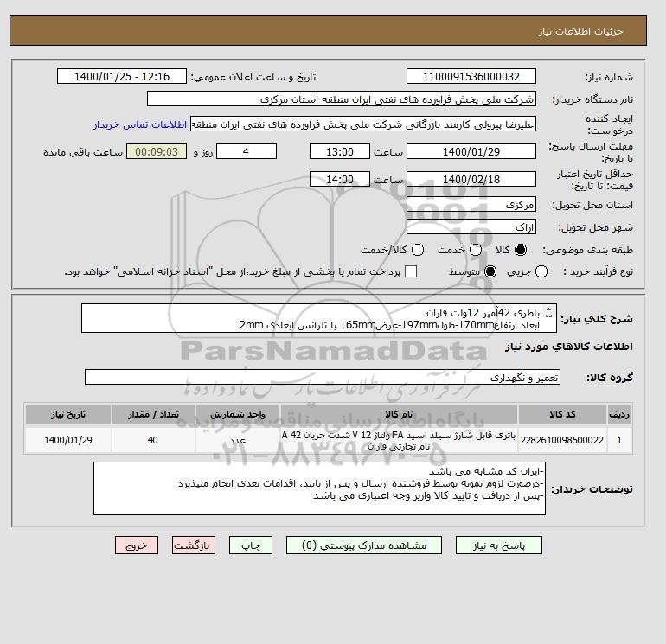The width and height of the screenshot is (666, 644).
Task: Click the خروج exit button
Action: click(x=137, y=545)
